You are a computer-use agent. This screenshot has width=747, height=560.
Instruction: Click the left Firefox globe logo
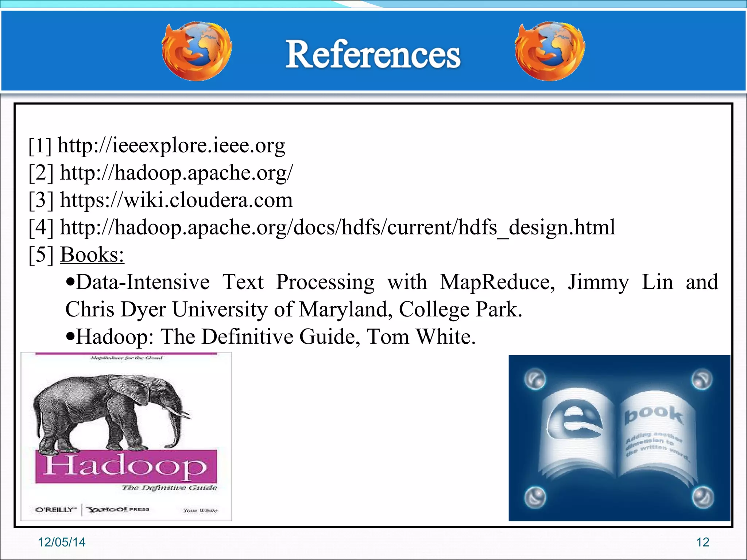[197, 51]
